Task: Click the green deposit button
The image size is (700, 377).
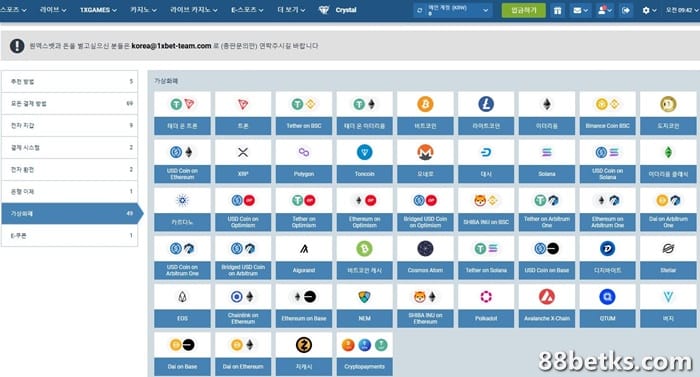Action: tap(523, 10)
